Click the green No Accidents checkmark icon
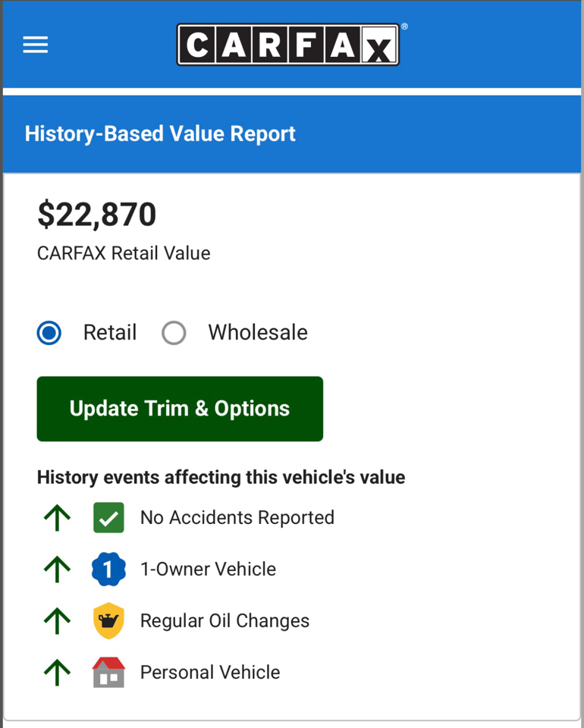584x728 pixels. (x=108, y=518)
